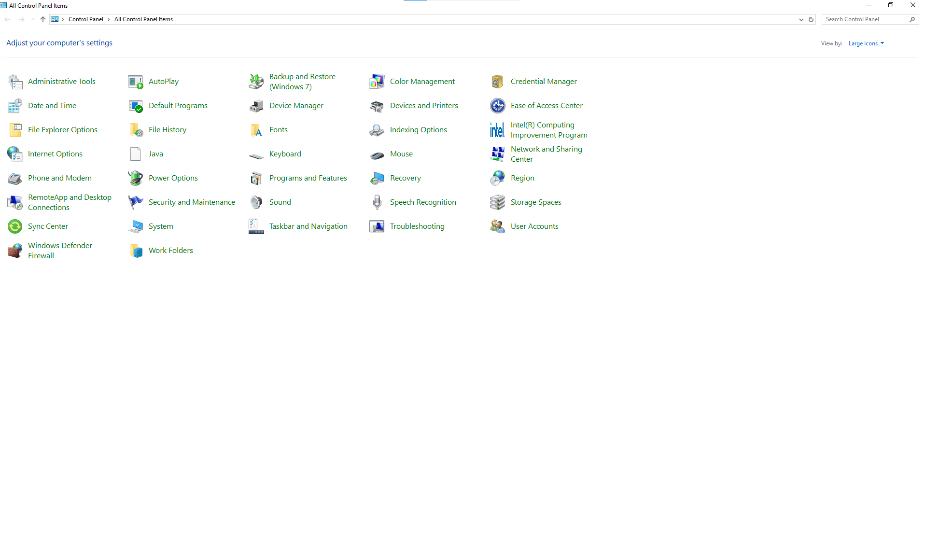Open the Administrative Tools icon

pyautogui.click(x=15, y=82)
